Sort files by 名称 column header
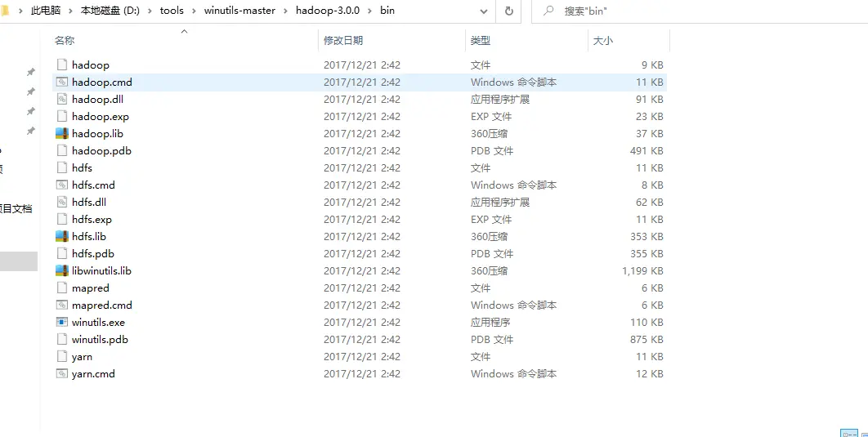 click(65, 40)
